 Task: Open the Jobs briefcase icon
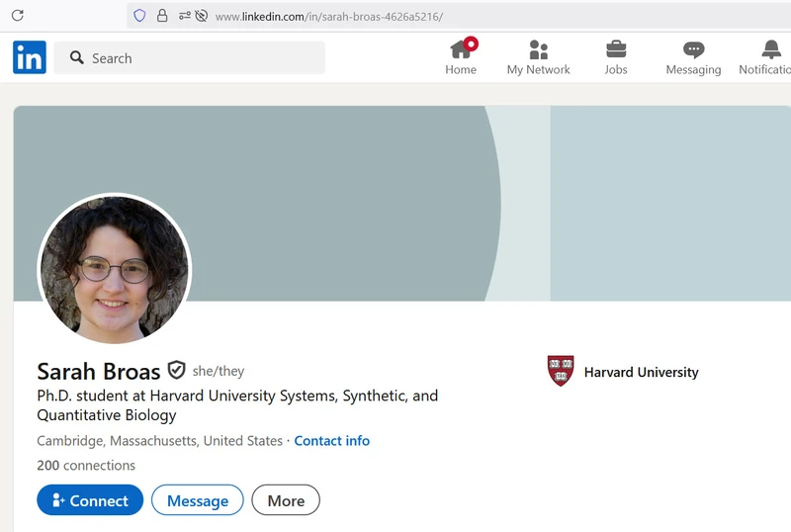click(x=616, y=50)
